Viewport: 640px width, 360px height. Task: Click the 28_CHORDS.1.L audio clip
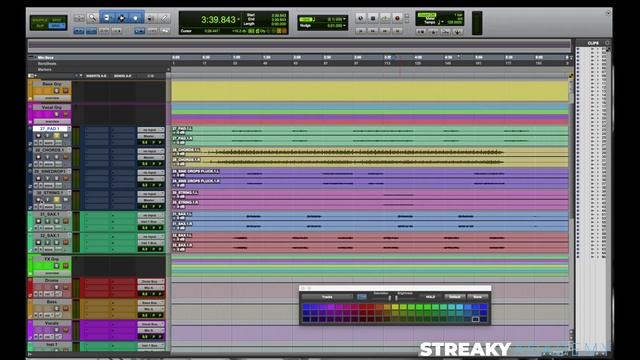tap(369, 152)
